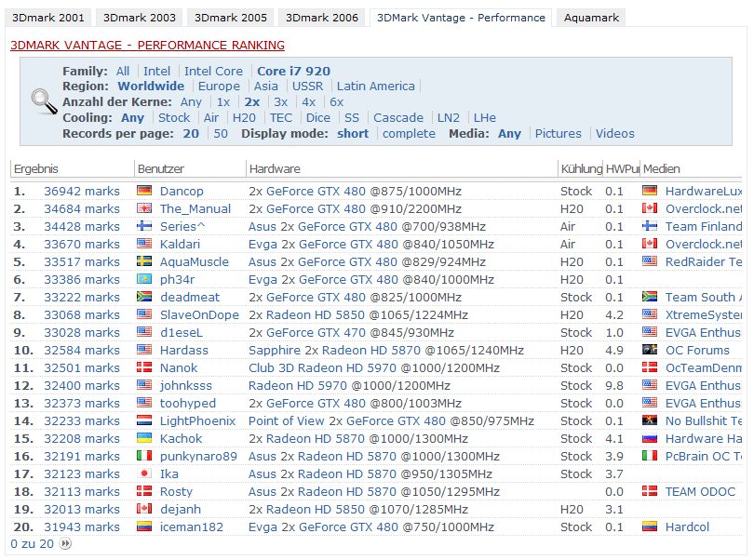Image resolution: width=754 pixels, height=560 pixels.
Task: Set core count filter to 6x
Action: coord(336,102)
